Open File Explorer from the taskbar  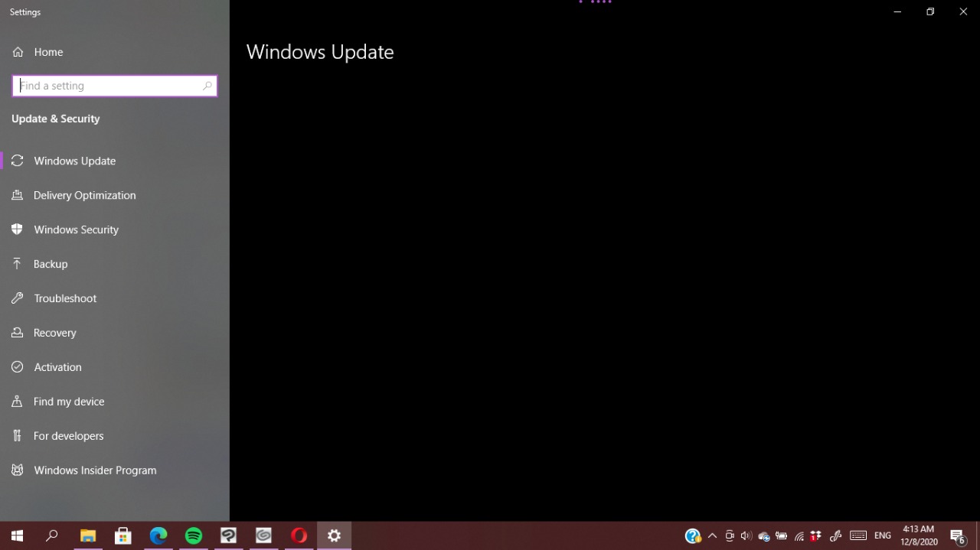tap(88, 535)
